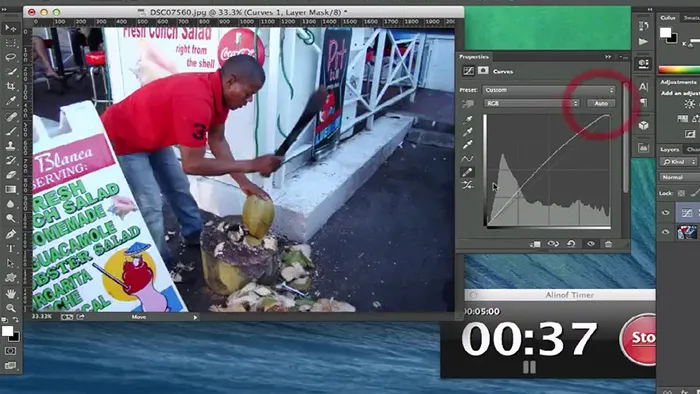This screenshot has height=394, width=700.
Task: Collapse the Properties panel with double arrows
Action: pyautogui.click(x=608, y=57)
